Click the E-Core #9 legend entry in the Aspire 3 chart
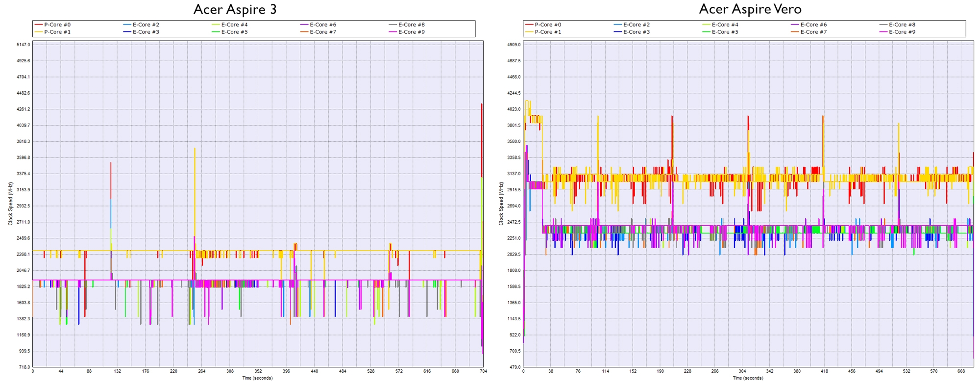 [x=407, y=32]
